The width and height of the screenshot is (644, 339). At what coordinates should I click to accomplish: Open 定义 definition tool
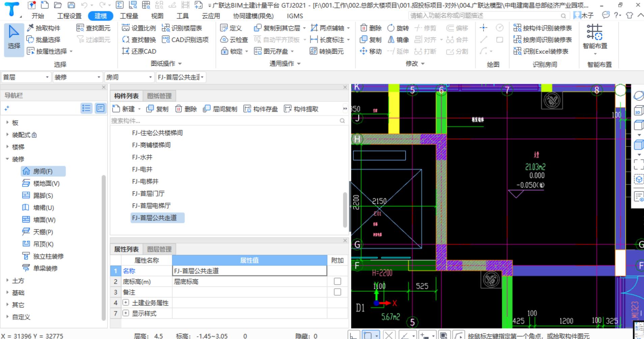click(231, 28)
